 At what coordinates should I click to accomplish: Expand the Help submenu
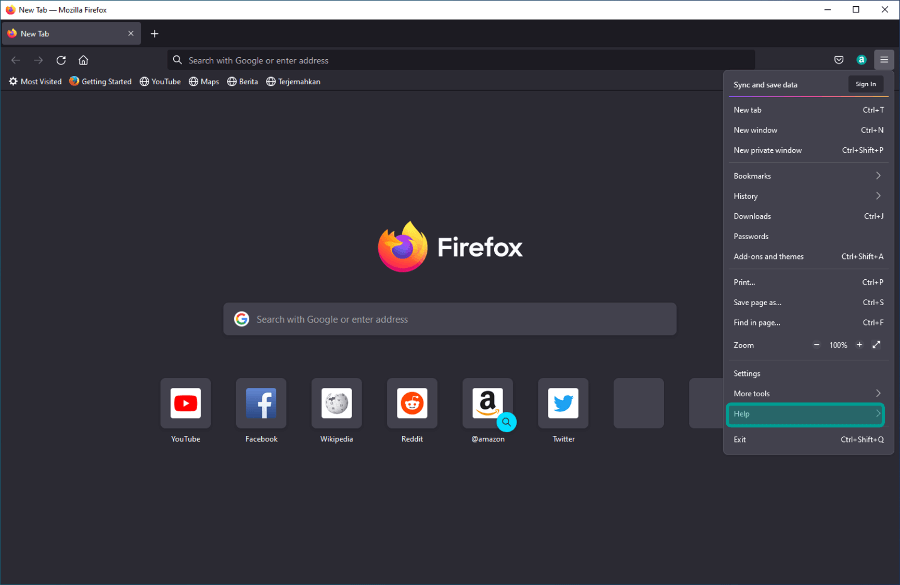coord(805,414)
